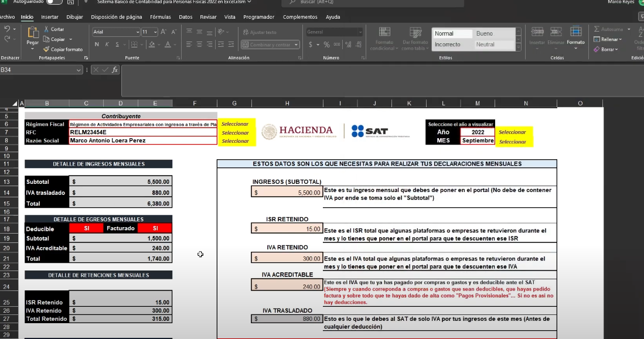Open the Borrar dropdown
The width and height of the screenshot is (644, 339).
pyautogui.click(x=606, y=49)
